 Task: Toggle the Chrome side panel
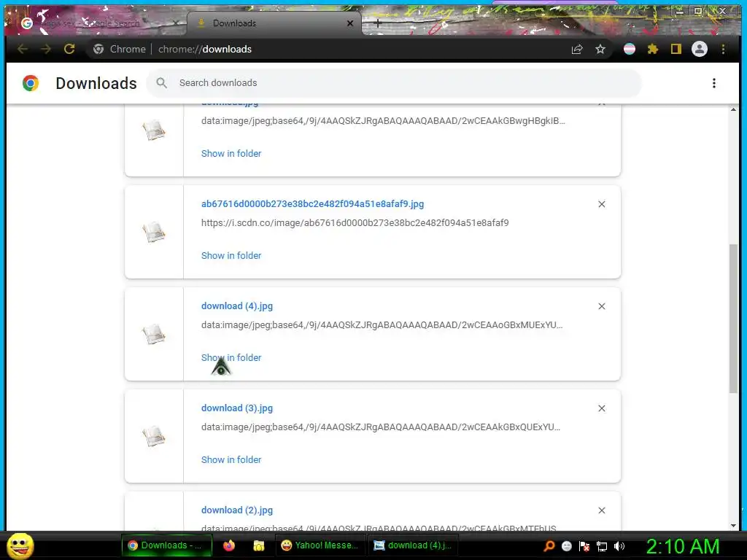tap(676, 49)
